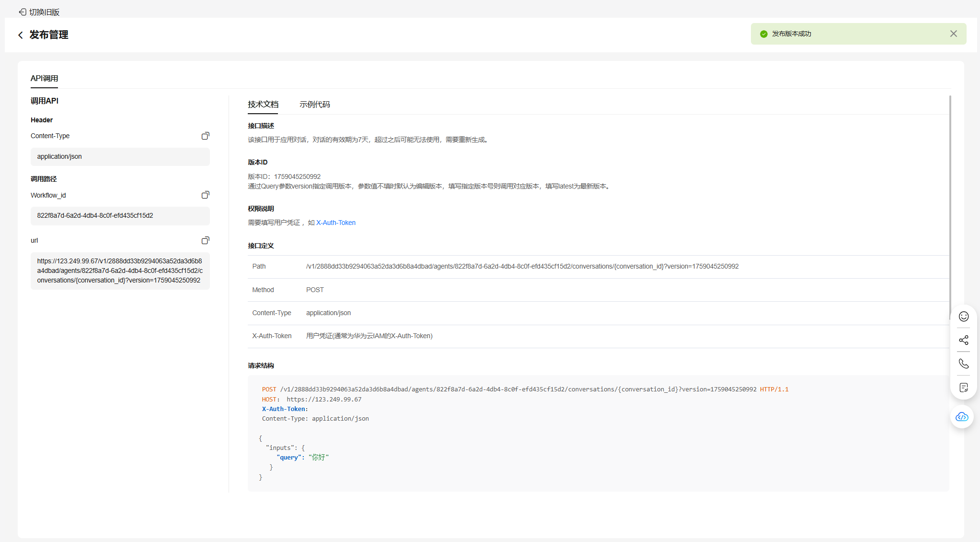Dismiss the 发布版本成功 notification
Viewport: 980px width, 542px height.
click(x=953, y=34)
